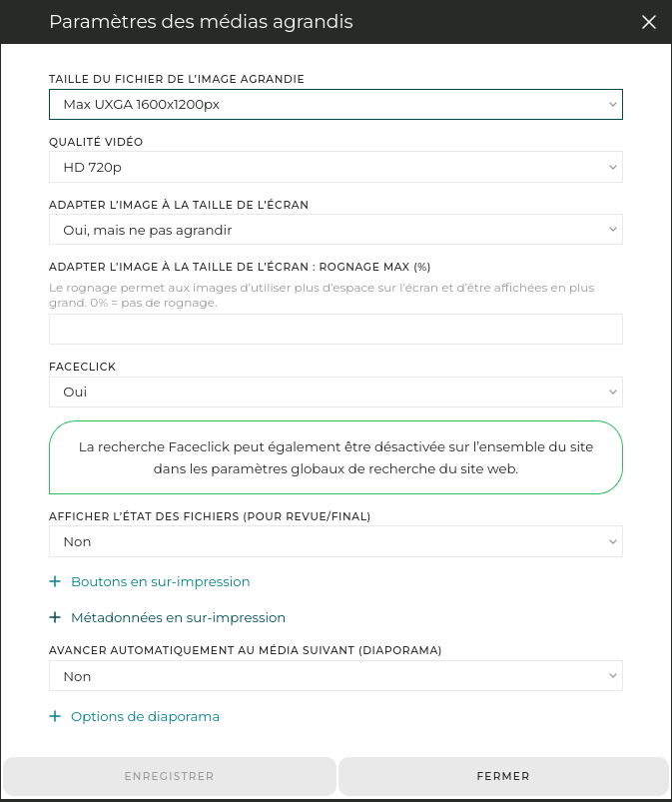Click the rognage max percentage input field
This screenshot has width=672, height=802.
pyautogui.click(x=336, y=329)
